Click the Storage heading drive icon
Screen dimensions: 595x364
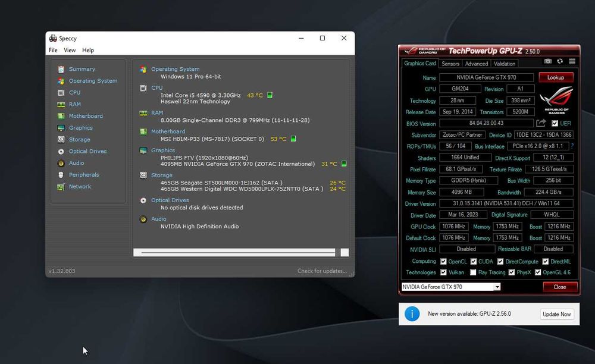click(143, 175)
